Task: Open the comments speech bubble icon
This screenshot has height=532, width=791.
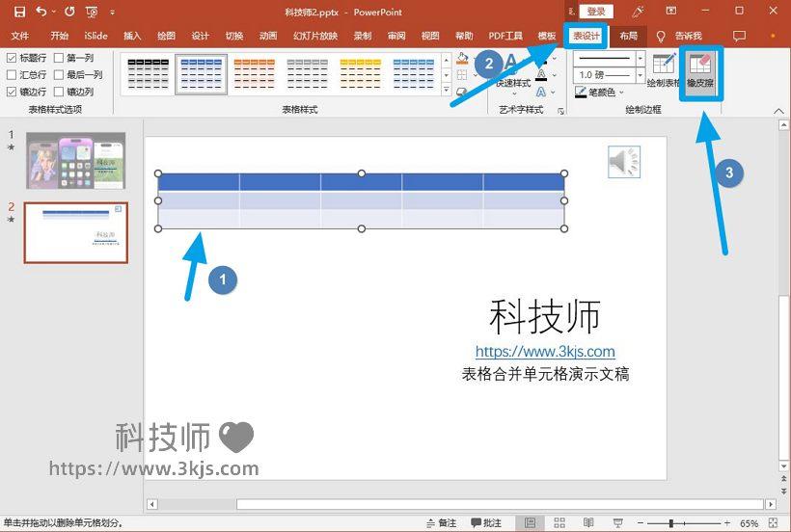Action: [739, 36]
